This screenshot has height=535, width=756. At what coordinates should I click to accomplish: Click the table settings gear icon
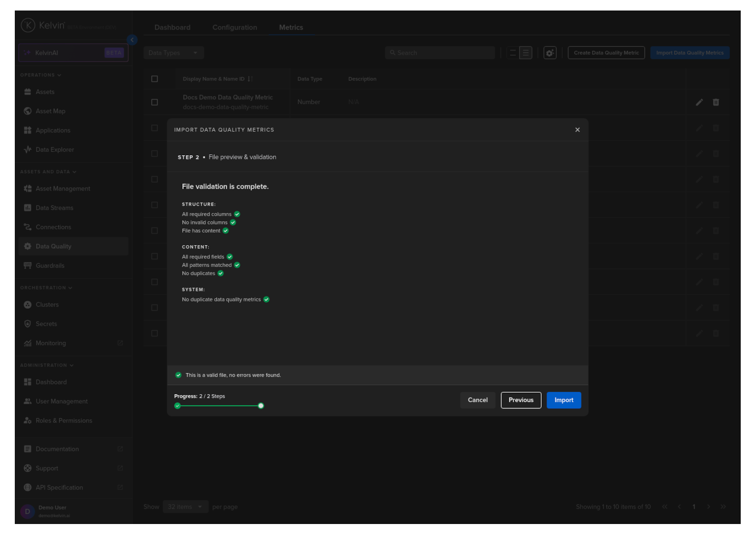pos(550,53)
